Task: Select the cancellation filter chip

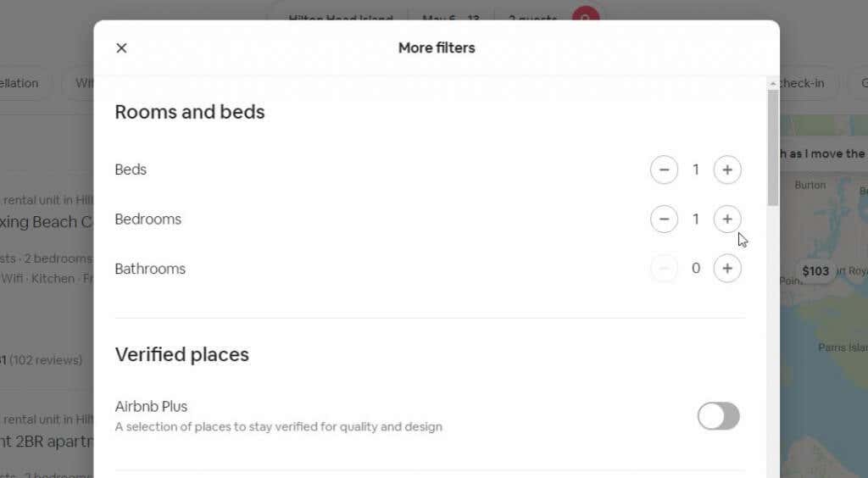Action: point(21,83)
